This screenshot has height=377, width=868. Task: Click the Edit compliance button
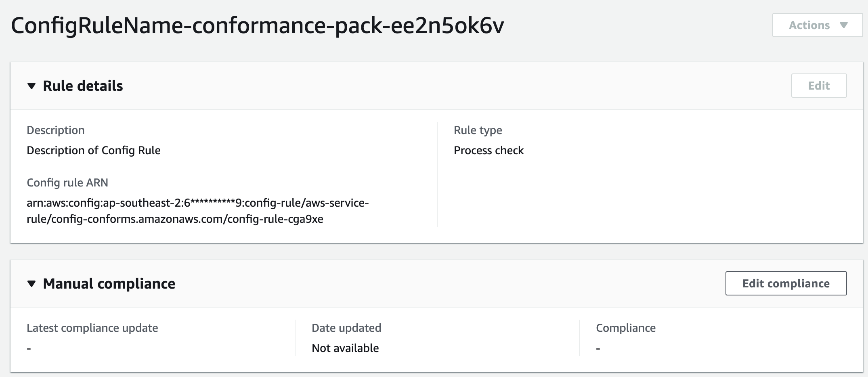[786, 283]
